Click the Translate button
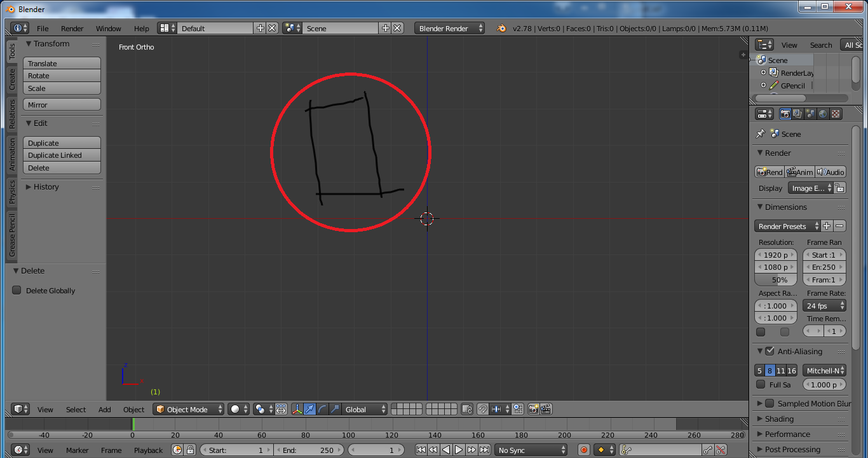Screen dimensions: 868x458 click(62, 63)
